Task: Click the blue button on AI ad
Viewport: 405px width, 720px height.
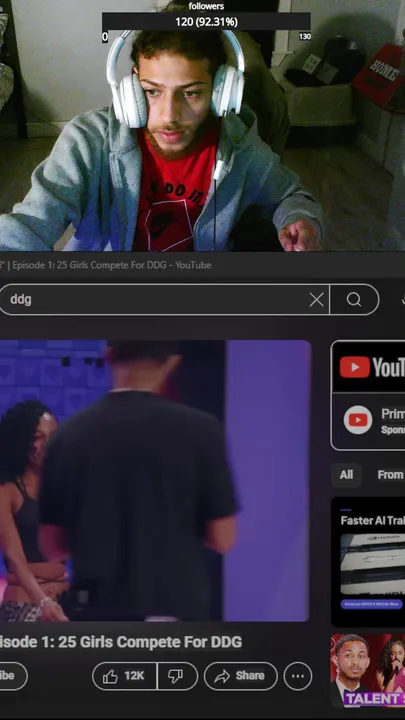Action: coord(372,604)
